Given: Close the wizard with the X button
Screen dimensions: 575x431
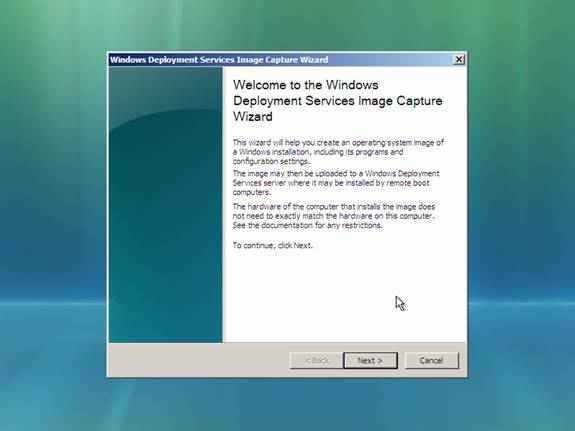Looking at the screenshot, I should pos(459,59).
